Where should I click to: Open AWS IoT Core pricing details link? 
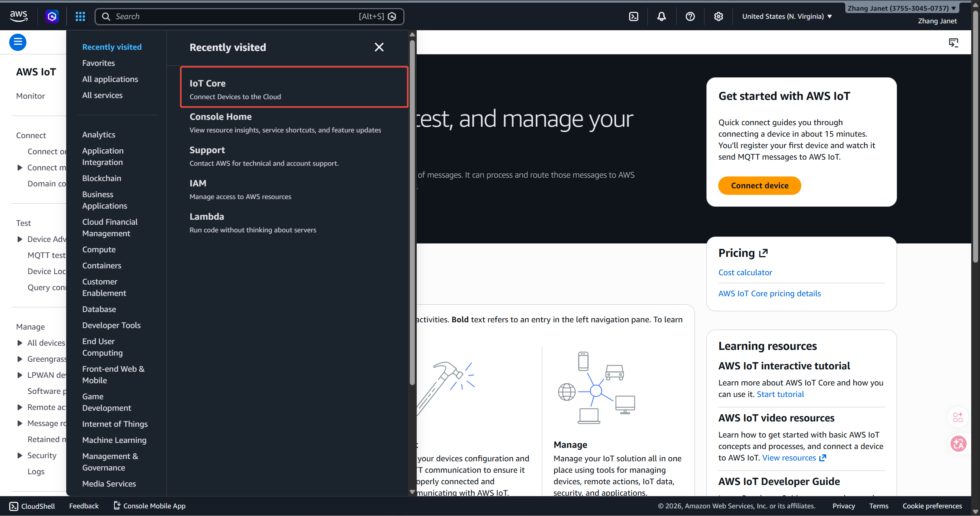770,294
